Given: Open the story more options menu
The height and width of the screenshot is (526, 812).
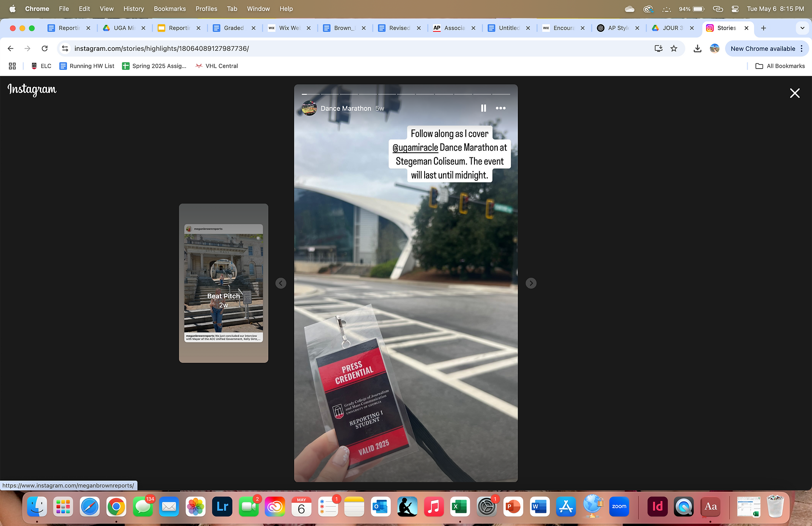Looking at the screenshot, I should 501,108.
